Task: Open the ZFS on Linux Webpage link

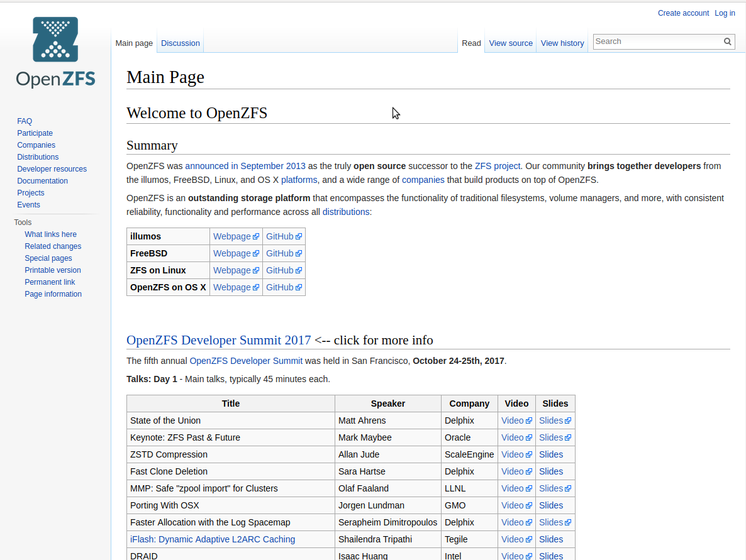Action: click(x=236, y=270)
